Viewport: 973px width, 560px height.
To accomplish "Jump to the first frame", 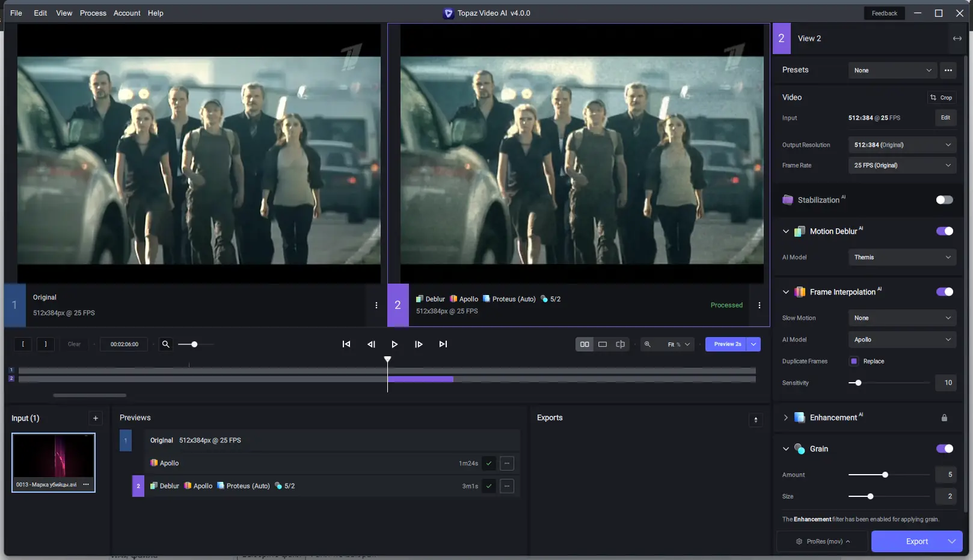I will point(346,344).
